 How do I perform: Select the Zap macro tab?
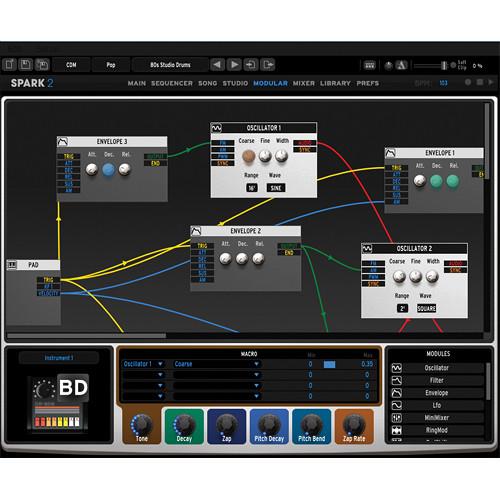[x=227, y=427]
